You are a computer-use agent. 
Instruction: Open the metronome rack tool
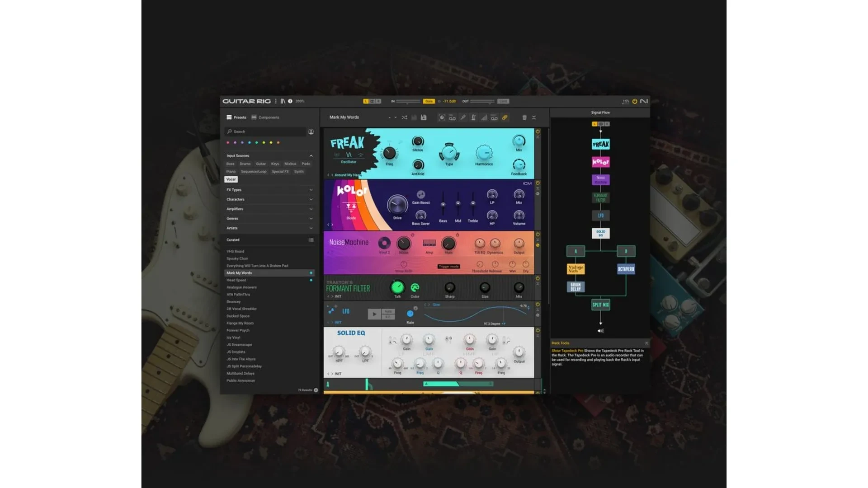coord(473,117)
